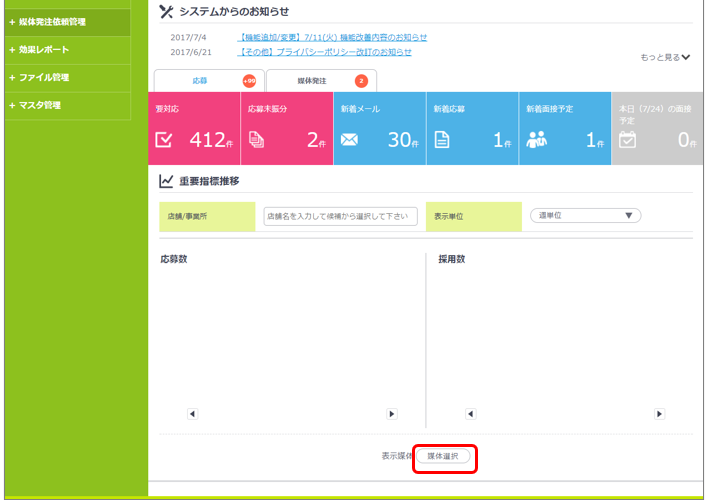706x500 pixels.
Task: Expand notices with もっと見る
Action: (x=665, y=58)
